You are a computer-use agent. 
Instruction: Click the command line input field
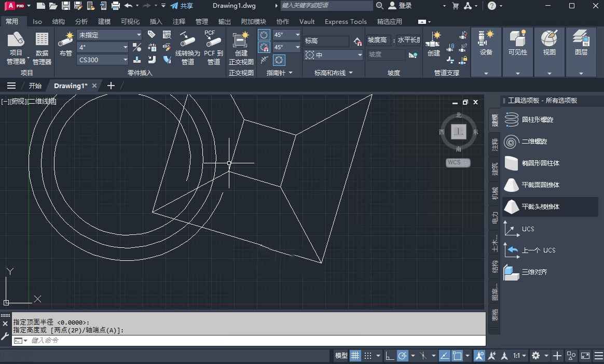point(249,341)
